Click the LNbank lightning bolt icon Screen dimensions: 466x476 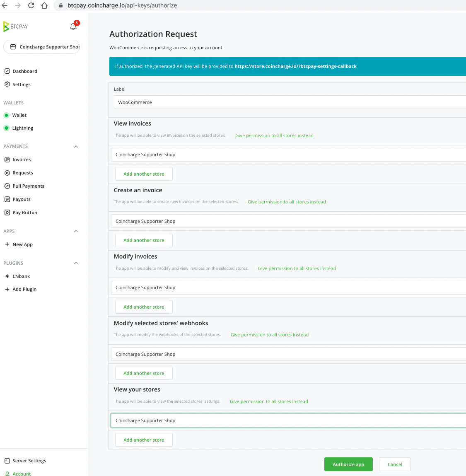coord(7,276)
